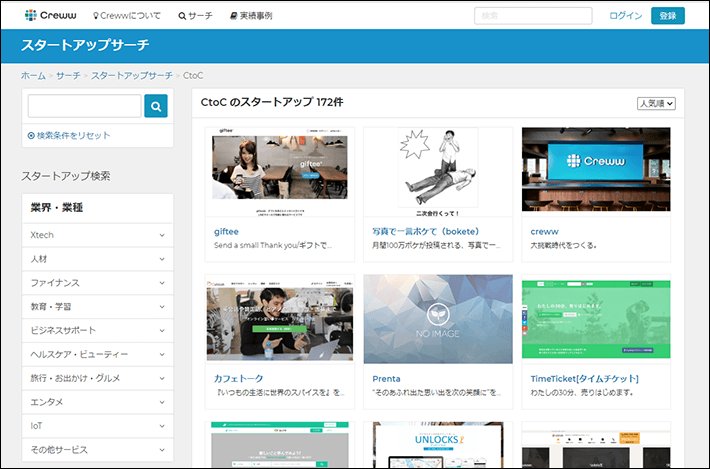710x469 pixels.
Task: Open the カフェトーク thumbnail image
Action: coord(280,319)
